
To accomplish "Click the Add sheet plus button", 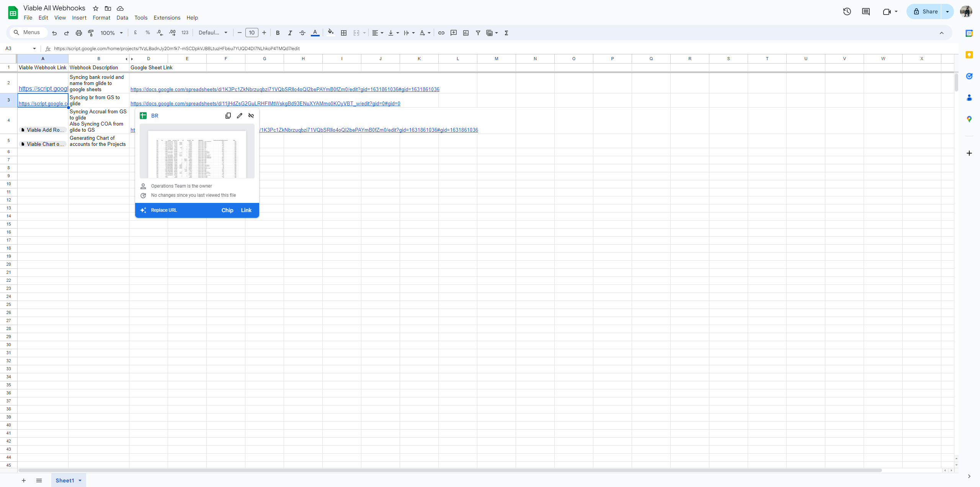I will 24,480.
